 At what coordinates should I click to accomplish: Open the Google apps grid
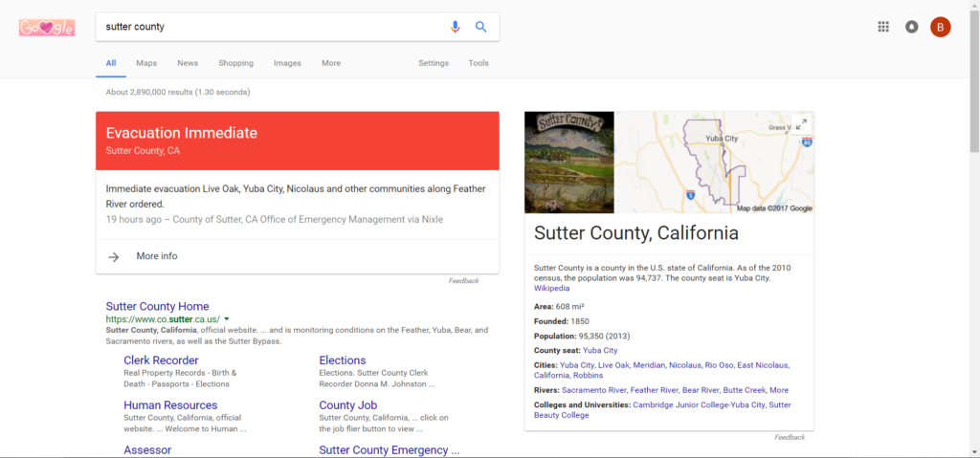883,27
